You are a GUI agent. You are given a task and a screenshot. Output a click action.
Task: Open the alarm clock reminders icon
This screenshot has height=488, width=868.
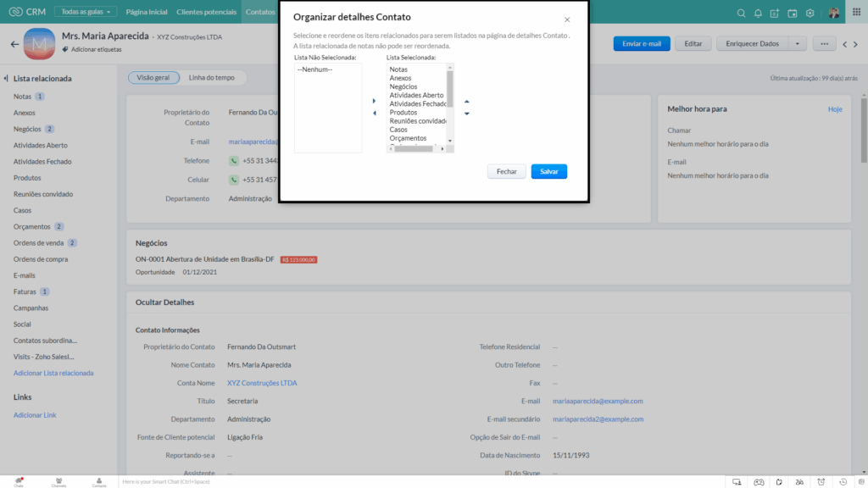(x=821, y=482)
